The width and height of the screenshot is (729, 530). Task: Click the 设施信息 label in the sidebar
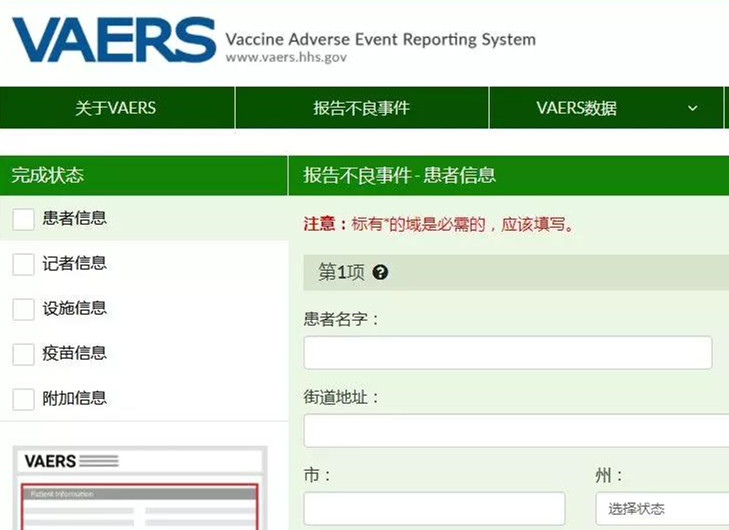click(75, 308)
